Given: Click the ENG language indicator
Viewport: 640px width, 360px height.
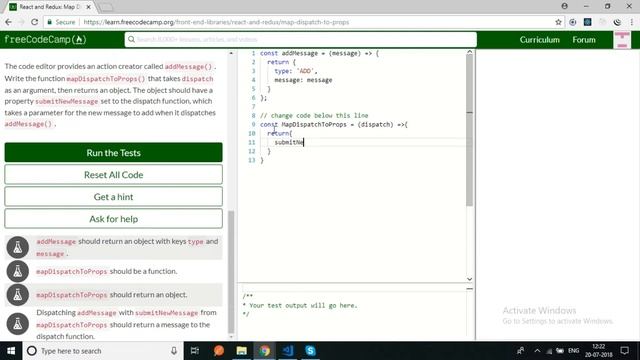Looking at the screenshot, I should tap(573, 351).
